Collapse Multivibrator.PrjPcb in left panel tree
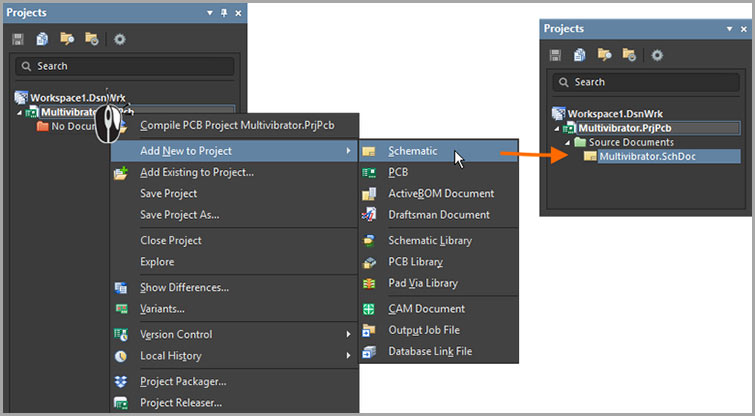 [20, 113]
